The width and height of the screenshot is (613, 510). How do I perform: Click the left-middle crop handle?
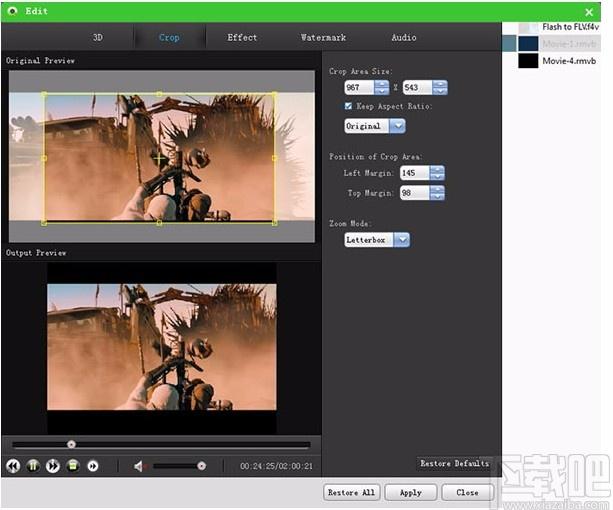44,158
